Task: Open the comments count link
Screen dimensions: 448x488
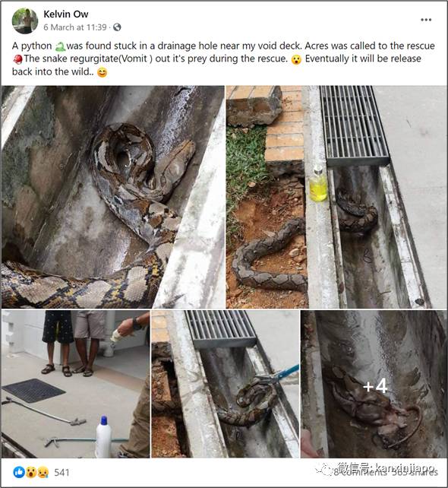Action: (x=361, y=473)
